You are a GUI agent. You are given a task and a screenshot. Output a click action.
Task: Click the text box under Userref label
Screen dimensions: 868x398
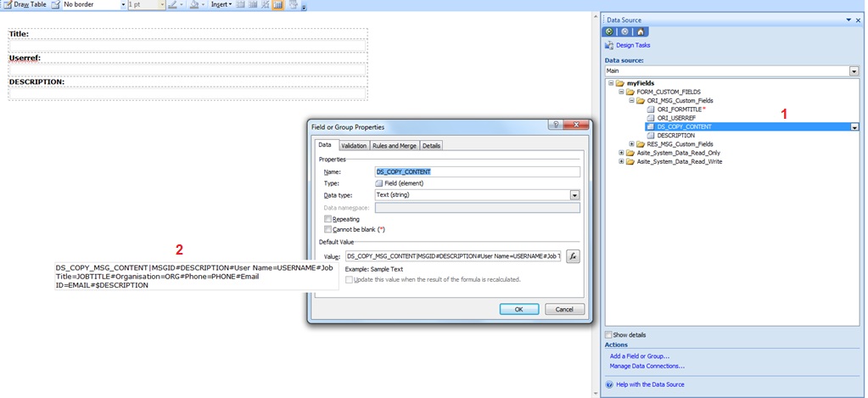pyautogui.click(x=188, y=70)
